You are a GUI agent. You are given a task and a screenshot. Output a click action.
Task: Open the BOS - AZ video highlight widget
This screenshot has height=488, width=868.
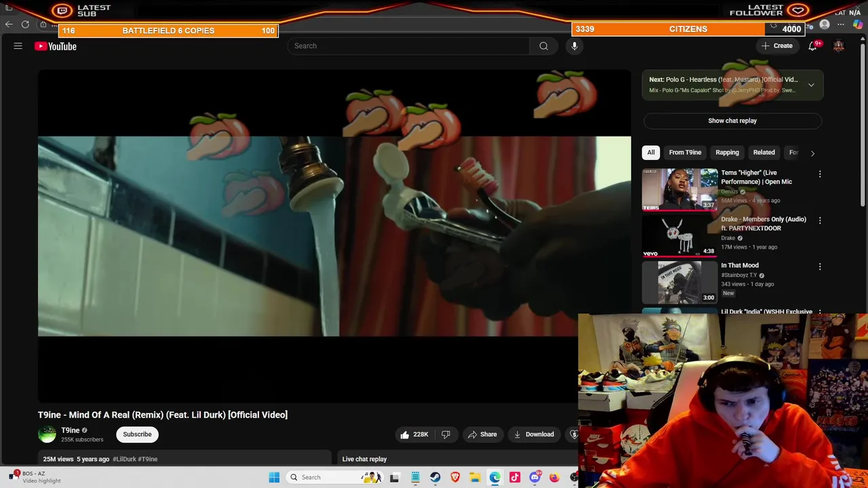coord(35,477)
